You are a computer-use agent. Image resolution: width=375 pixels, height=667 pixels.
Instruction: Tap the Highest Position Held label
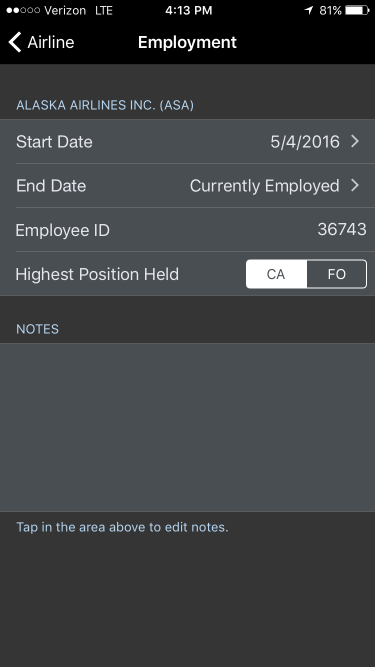pyautogui.click(x=97, y=274)
